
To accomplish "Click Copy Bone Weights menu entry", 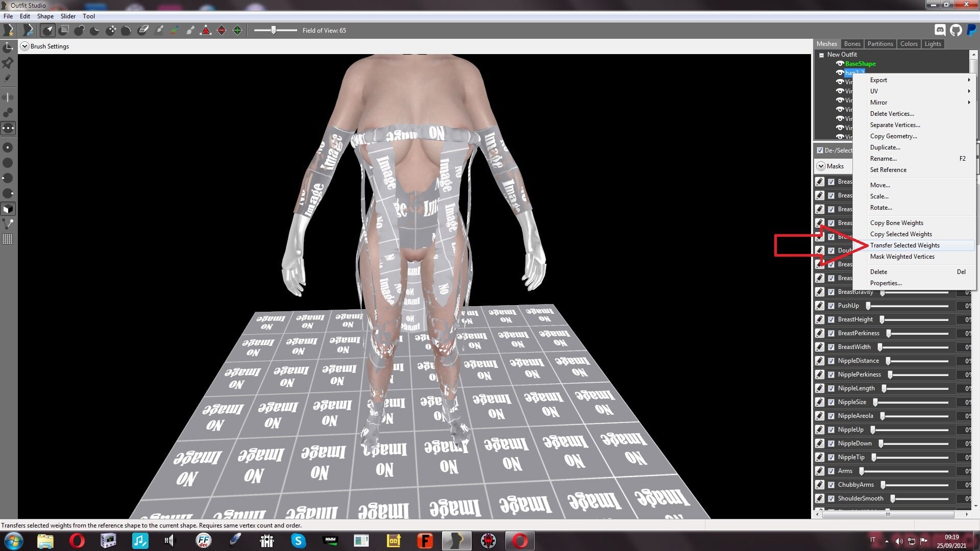I will pyautogui.click(x=920, y=223).
